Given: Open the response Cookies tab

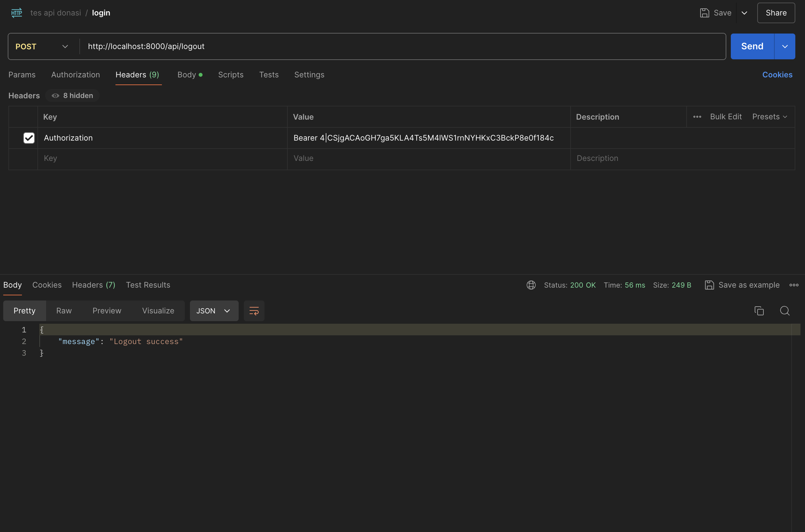Looking at the screenshot, I should point(47,285).
